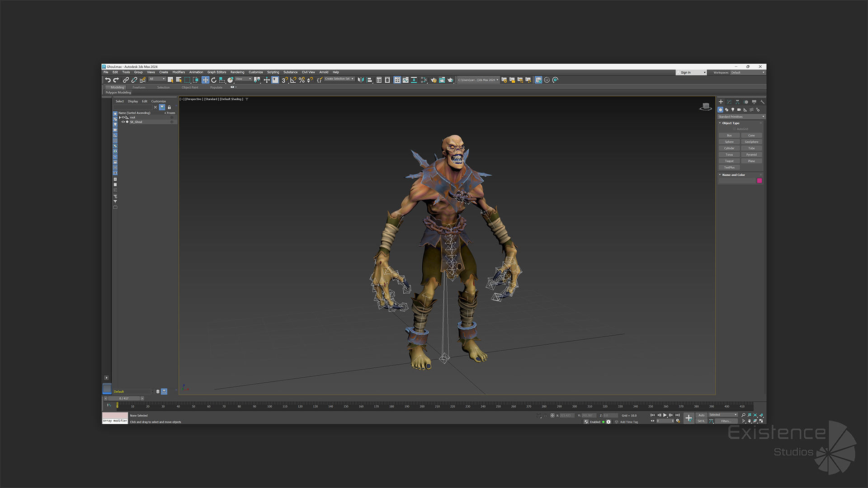Image resolution: width=868 pixels, height=488 pixels.
Task: Activate the Select and Move tool
Action: click(x=205, y=80)
